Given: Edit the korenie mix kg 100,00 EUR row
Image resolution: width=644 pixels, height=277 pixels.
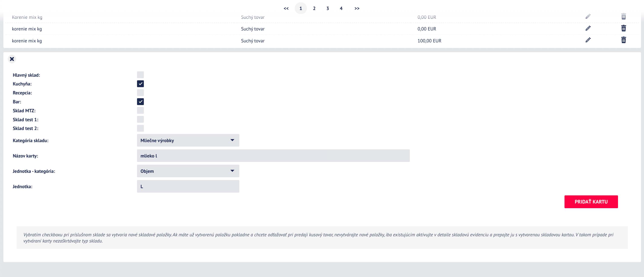Looking at the screenshot, I should point(588,40).
